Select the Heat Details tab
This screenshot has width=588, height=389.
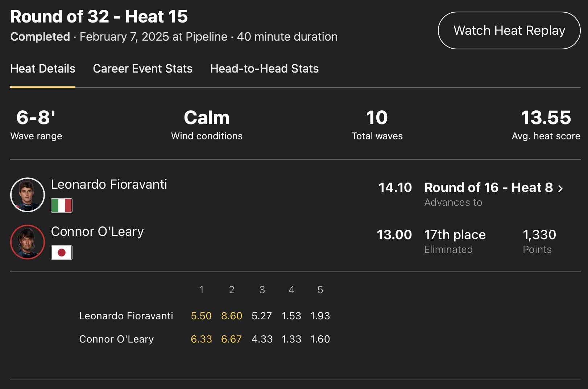pyautogui.click(x=43, y=69)
